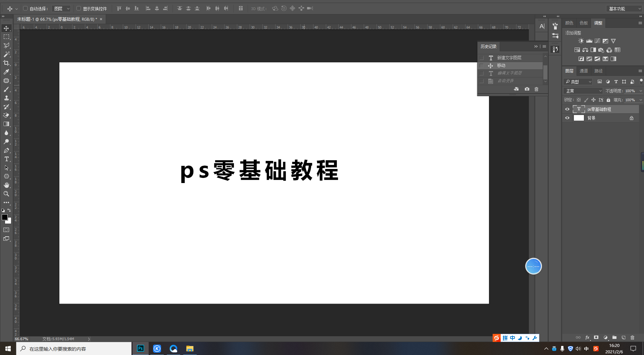The image size is (644, 355).
Task: Select the Clone Stamp tool
Action: click(6, 98)
